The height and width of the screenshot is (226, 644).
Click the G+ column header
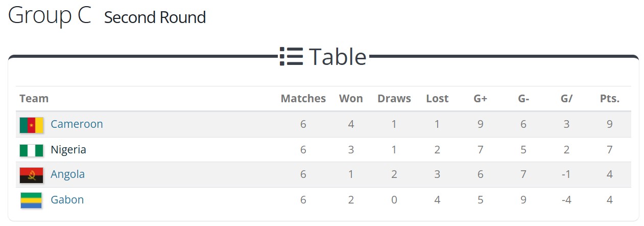point(480,99)
